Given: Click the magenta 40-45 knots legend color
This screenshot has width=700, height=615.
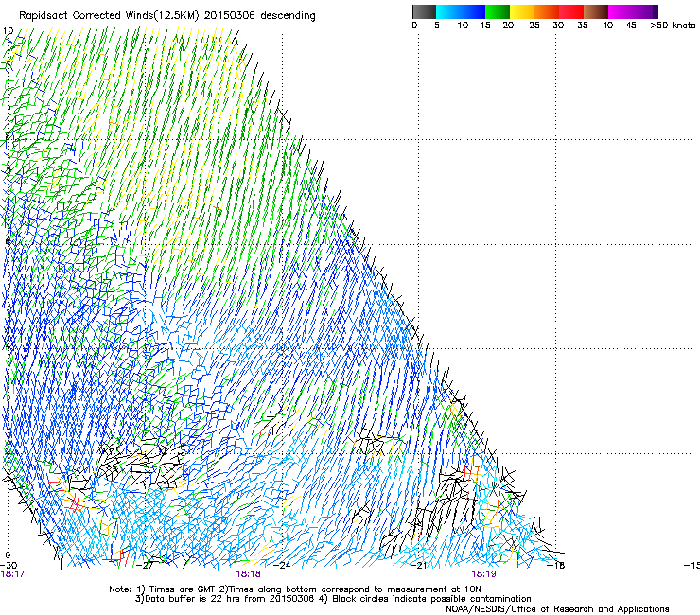Looking at the screenshot, I should (621, 11).
